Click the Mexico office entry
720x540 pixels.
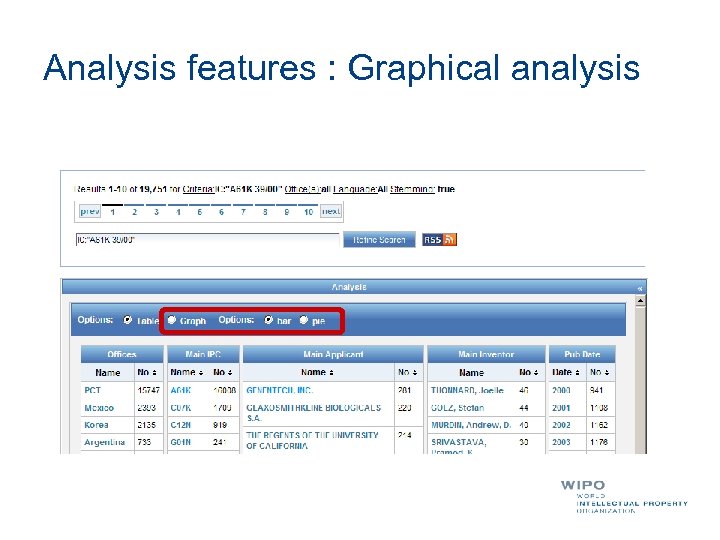click(99, 408)
